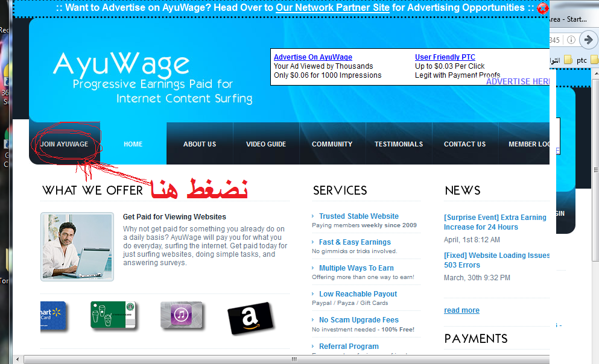The width and height of the screenshot is (599, 364).
Task: Click the AyuWage logo
Action: (x=121, y=63)
